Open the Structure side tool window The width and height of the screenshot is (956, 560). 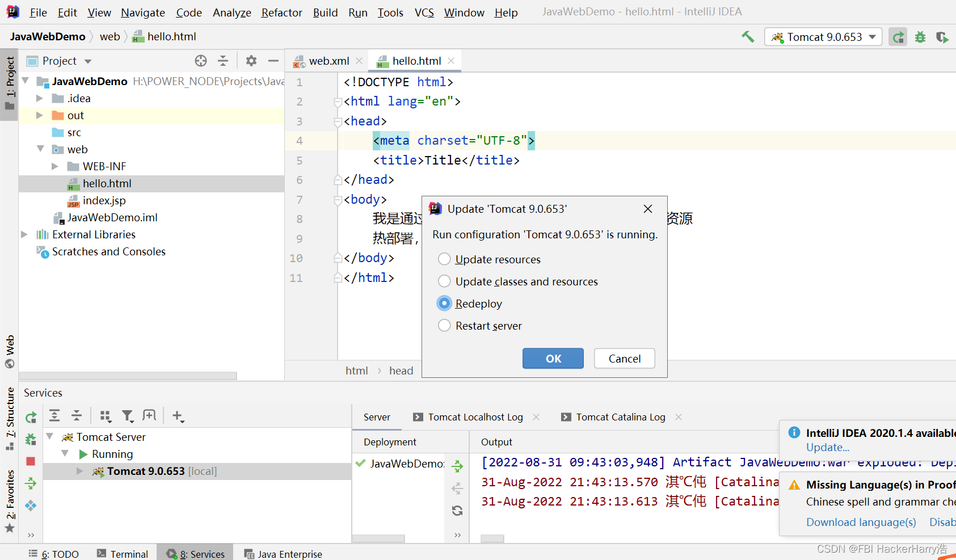[x=10, y=418]
